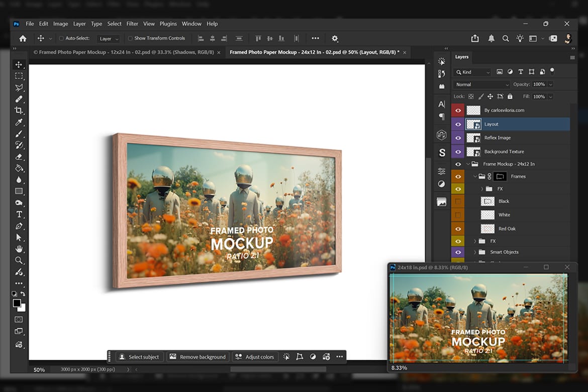
Task: Click the Home icon in options bar
Action: pyautogui.click(x=23, y=38)
